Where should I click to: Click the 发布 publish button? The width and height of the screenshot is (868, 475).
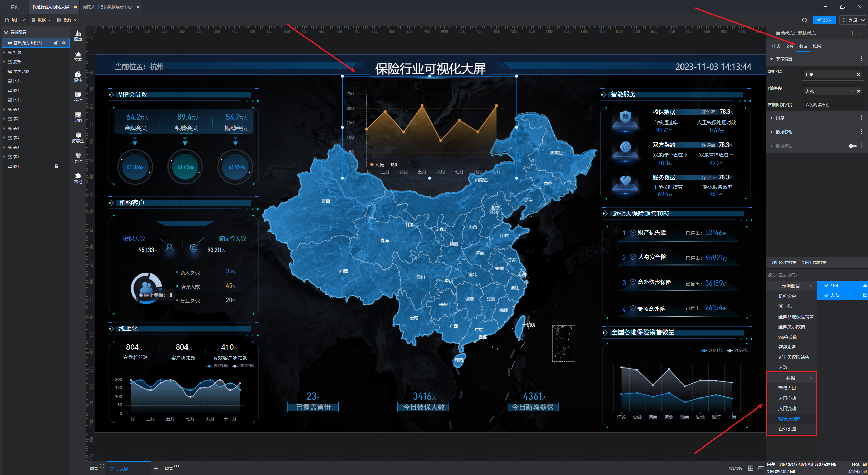click(824, 20)
